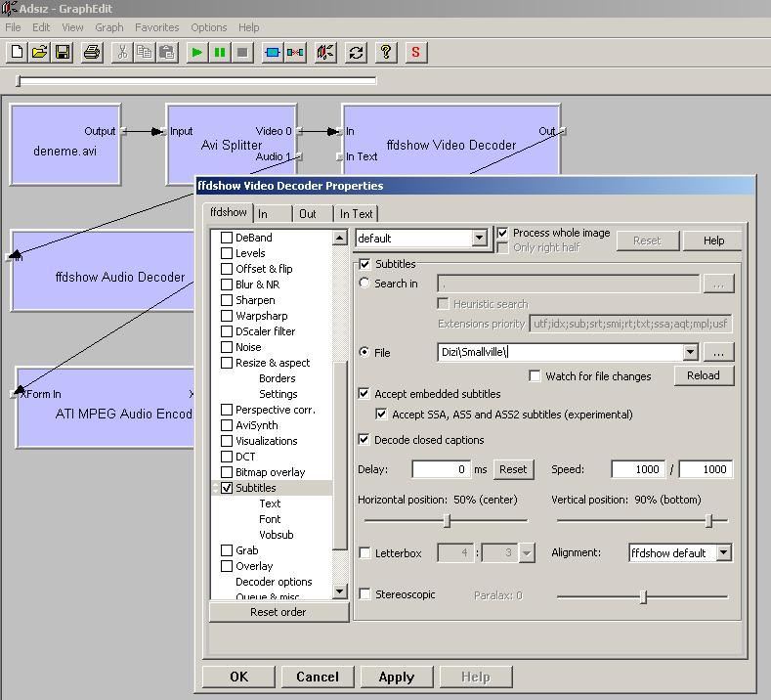Stop the graph playback
Viewport: 771px width, 700px height.
(242, 52)
